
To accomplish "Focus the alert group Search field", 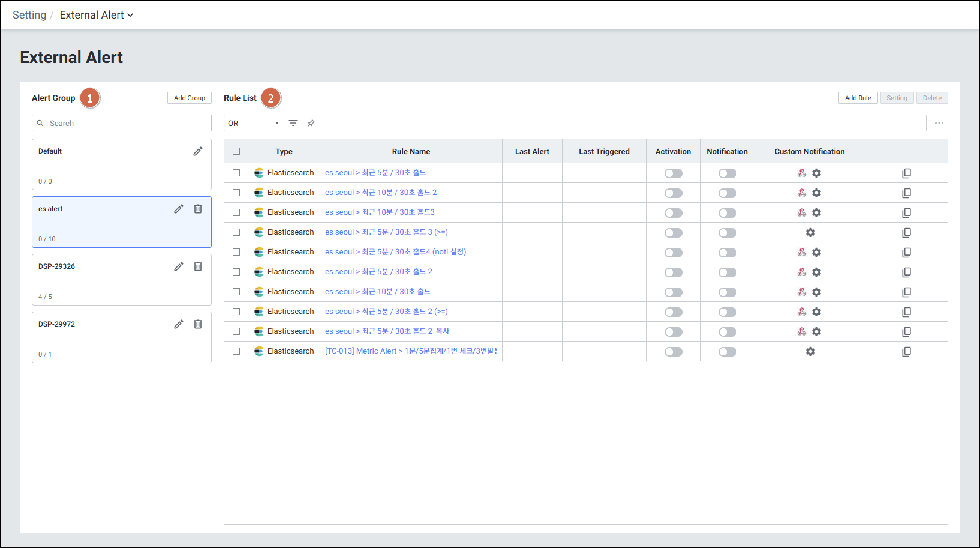I will coord(127,123).
